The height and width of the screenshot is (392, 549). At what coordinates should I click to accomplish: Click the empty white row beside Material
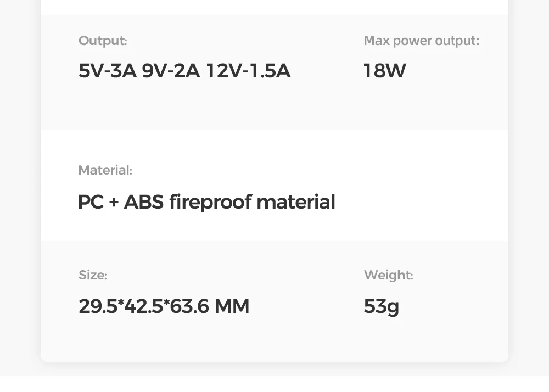[420, 186]
